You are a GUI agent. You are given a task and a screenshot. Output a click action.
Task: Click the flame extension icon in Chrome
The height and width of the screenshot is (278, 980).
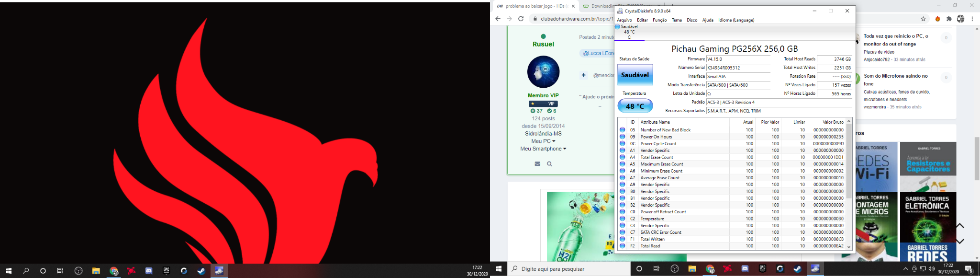coord(937,19)
